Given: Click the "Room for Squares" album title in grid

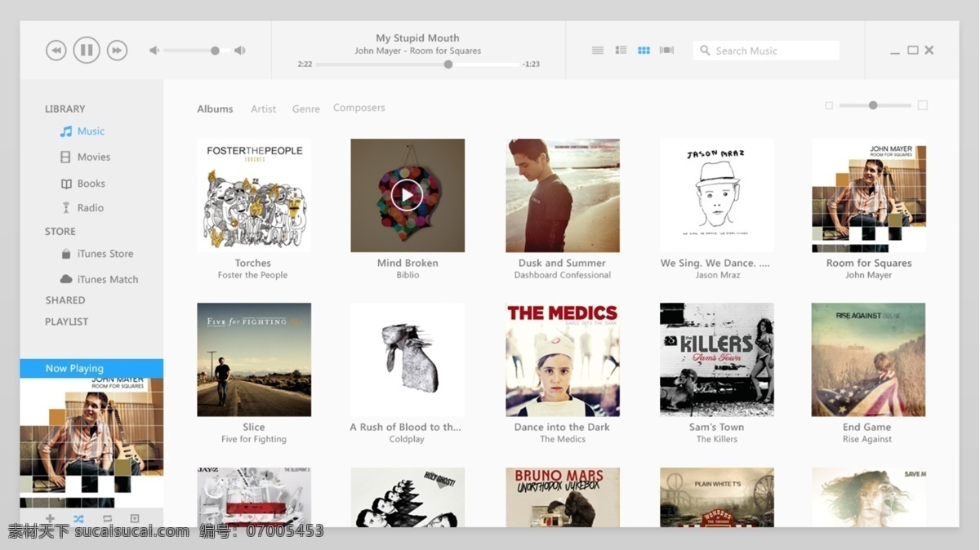Looking at the screenshot, I should pos(869,263).
